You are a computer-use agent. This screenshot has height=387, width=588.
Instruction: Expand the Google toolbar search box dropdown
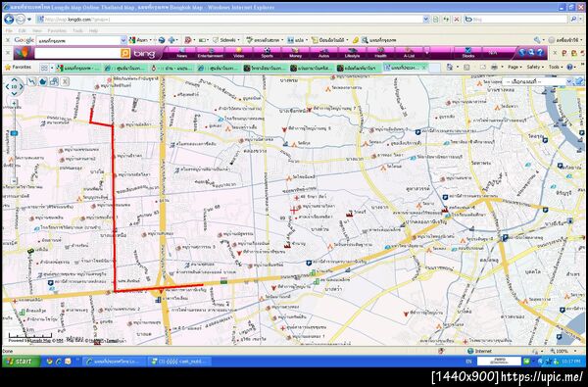point(123,40)
